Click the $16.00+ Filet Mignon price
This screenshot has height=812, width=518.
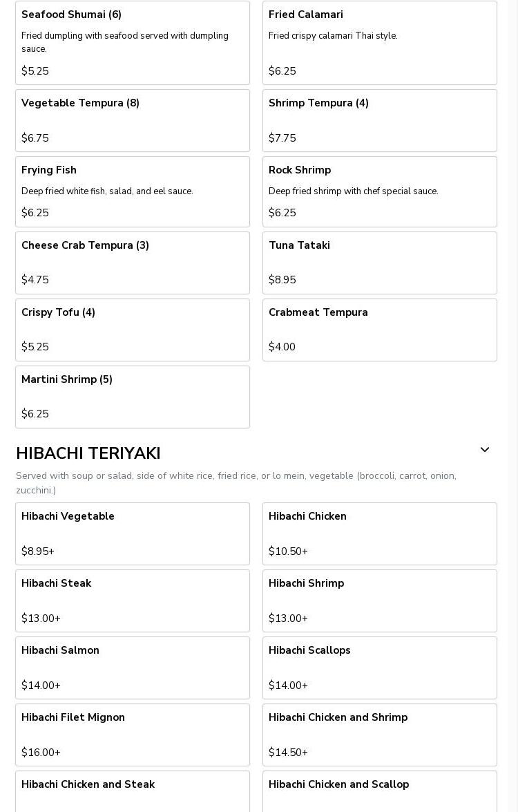tap(41, 752)
